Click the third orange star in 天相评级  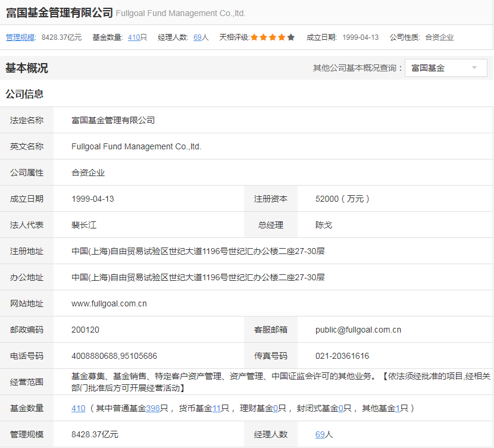(x=273, y=37)
